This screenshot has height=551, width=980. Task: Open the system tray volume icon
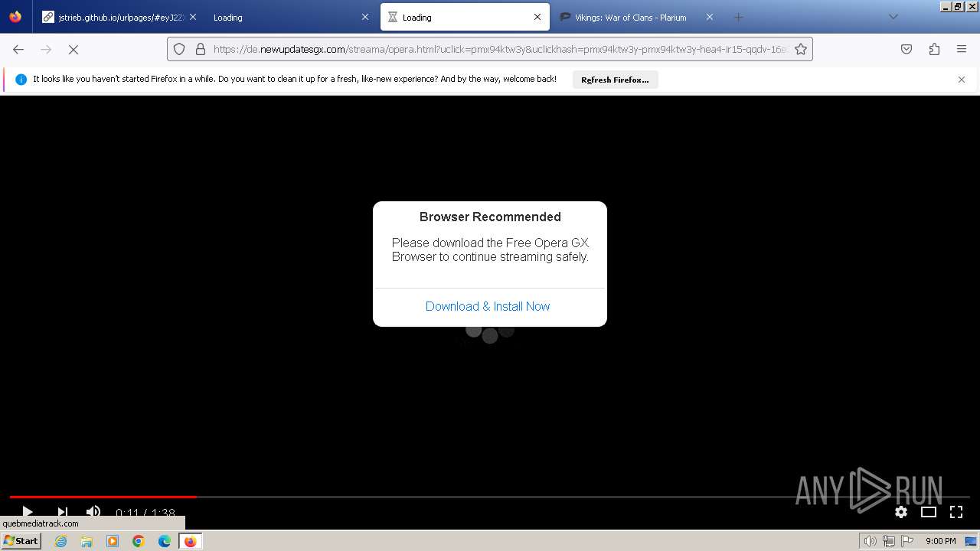(870, 541)
